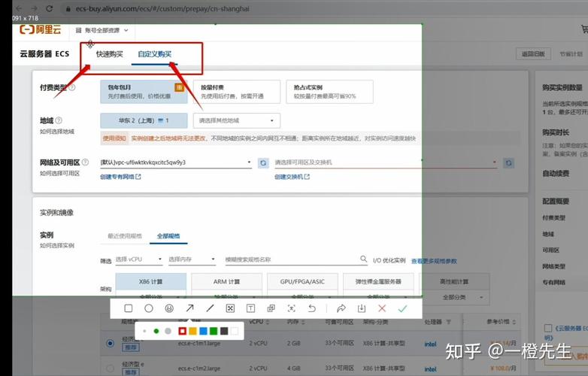Screen dimensions: 588x376
Task: Save the screenshot with the download icon
Action: pyautogui.click(x=362, y=308)
